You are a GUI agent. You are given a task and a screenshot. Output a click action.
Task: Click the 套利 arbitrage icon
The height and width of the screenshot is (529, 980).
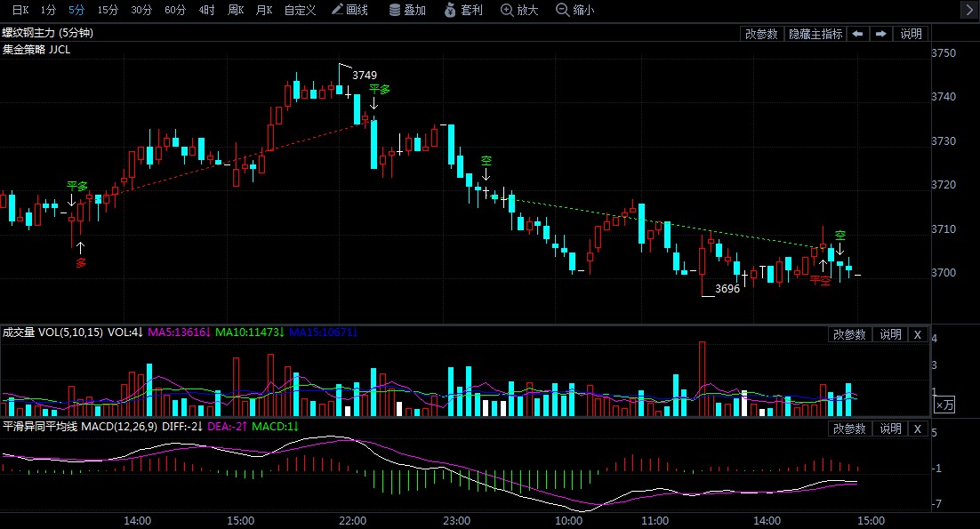pos(462,11)
